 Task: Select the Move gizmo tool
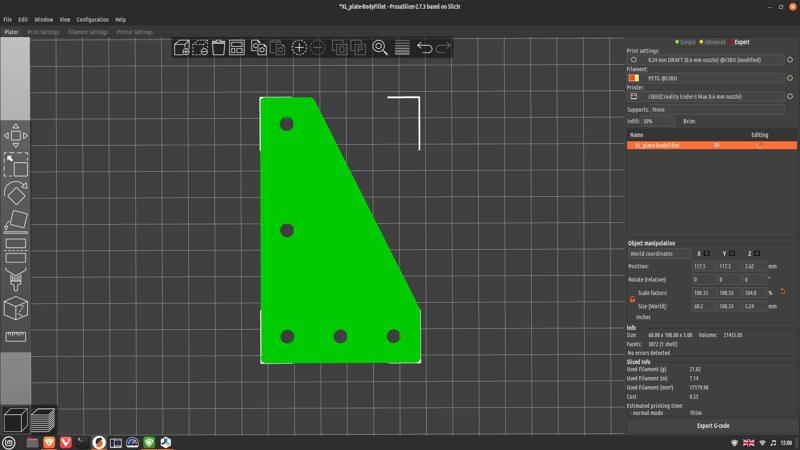pos(16,136)
